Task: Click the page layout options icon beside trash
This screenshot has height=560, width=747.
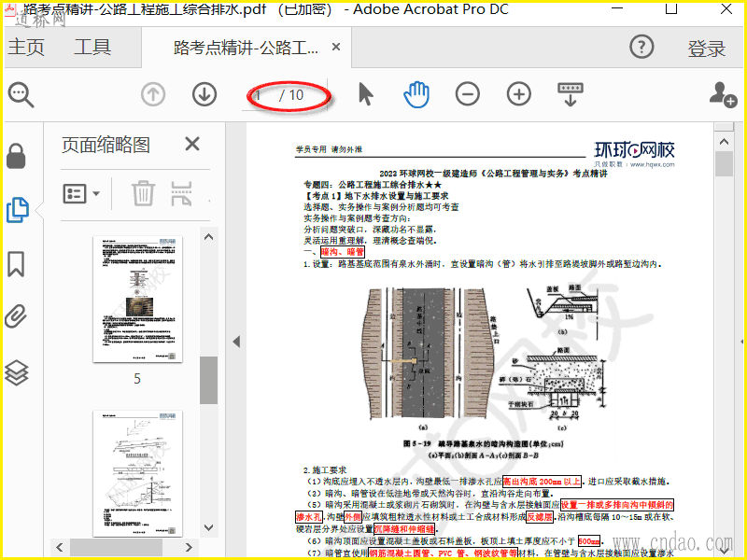Action: [181, 193]
